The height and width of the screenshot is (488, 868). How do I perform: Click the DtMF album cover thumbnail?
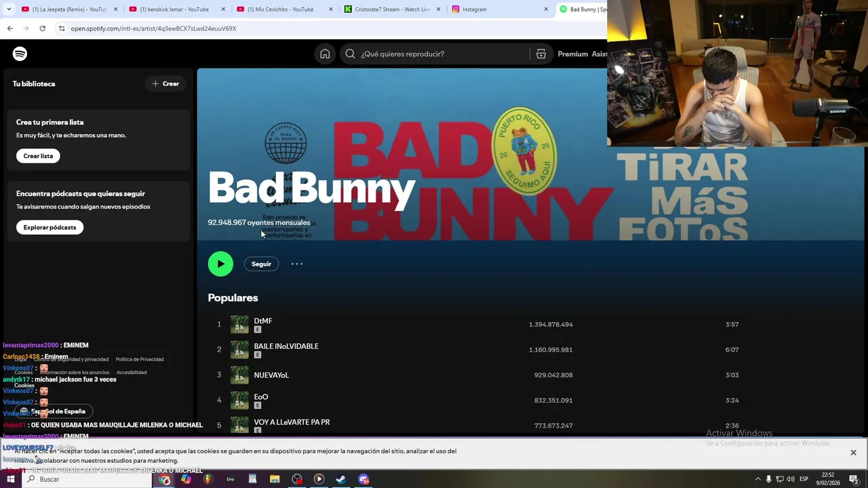coord(239,324)
